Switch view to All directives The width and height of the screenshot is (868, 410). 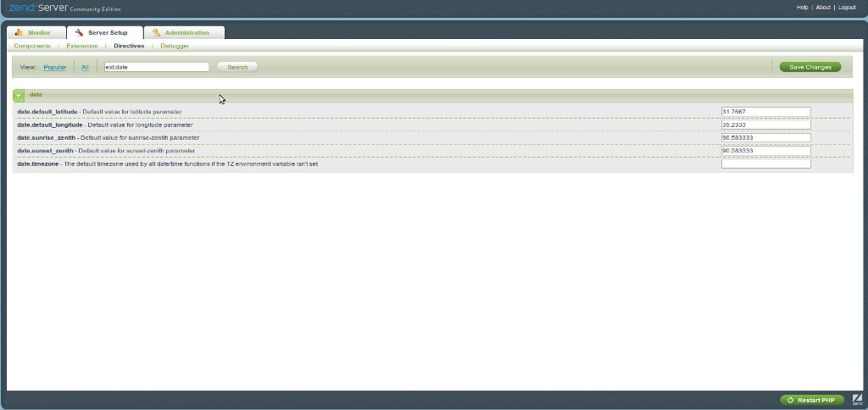[85, 68]
